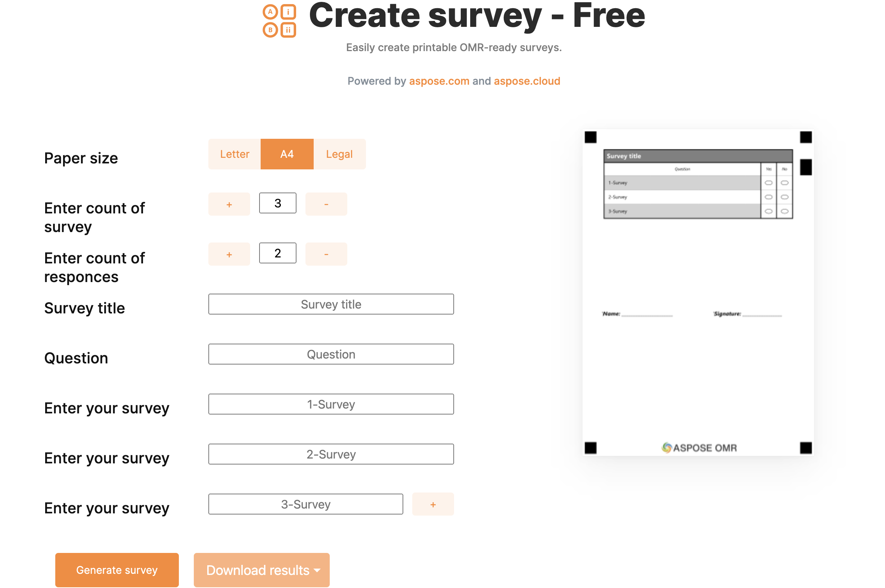Click the 3-Survey input field
This screenshot has height=588, width=885.
[305, 504]
